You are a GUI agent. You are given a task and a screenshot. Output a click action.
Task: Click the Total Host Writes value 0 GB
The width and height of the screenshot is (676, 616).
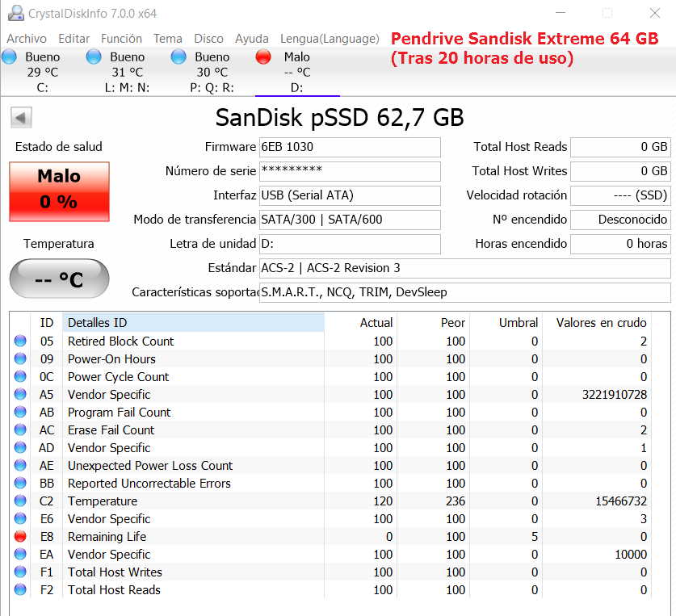[620, 171]
